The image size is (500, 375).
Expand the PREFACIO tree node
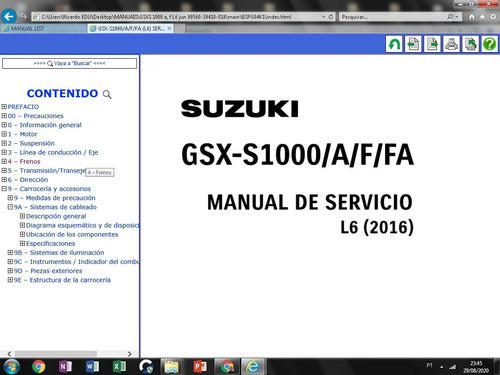[x=4, y=107]
